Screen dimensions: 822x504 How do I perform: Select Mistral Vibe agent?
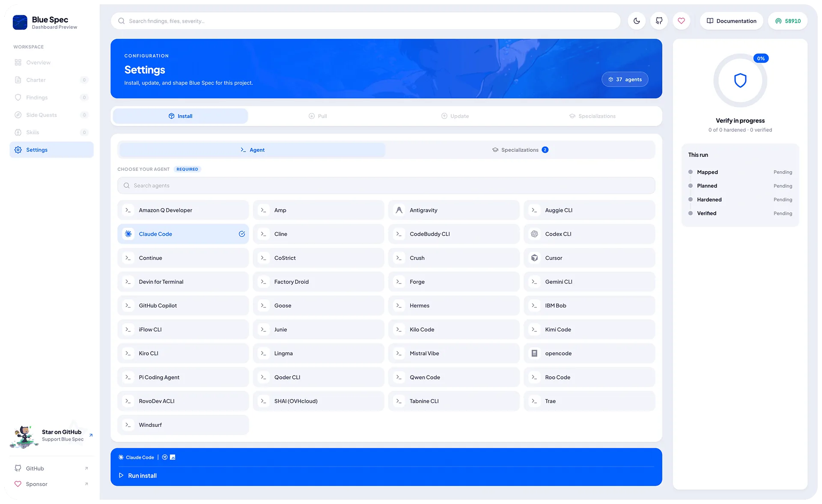tap(454, 353)
